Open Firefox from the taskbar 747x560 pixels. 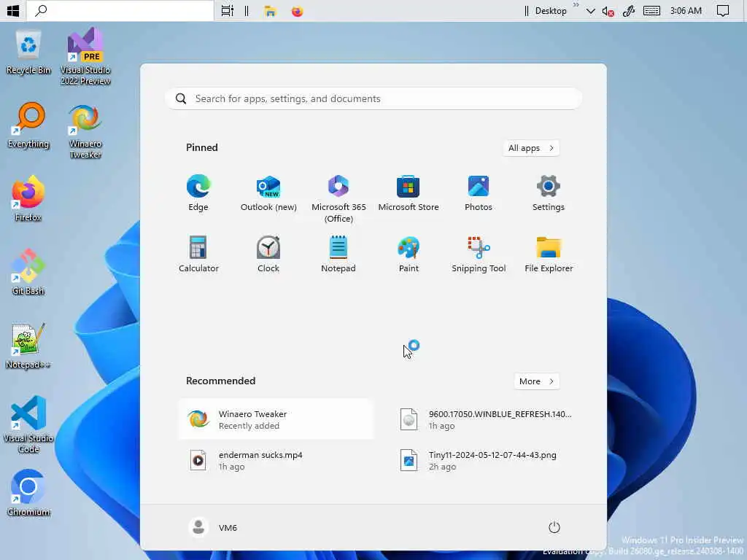298,11
